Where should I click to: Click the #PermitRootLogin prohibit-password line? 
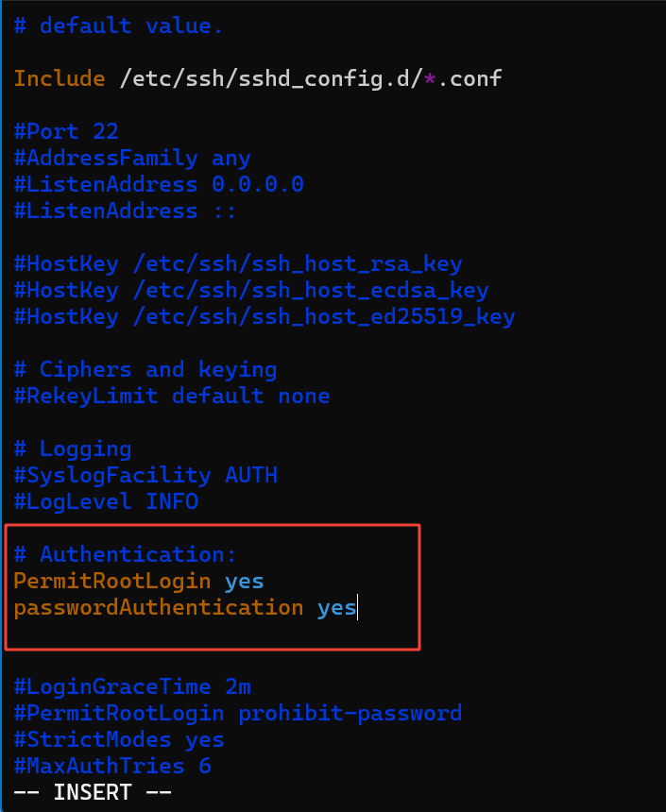pyautogui.click(x=237, y=713)
